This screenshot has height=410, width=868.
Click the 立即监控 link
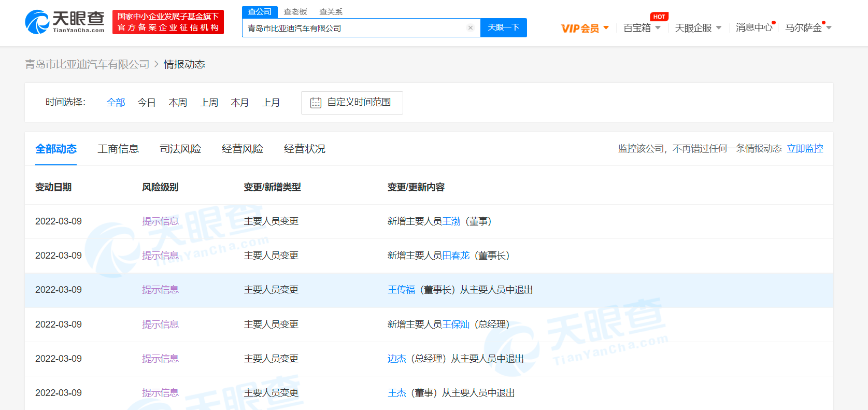point(805,149)
